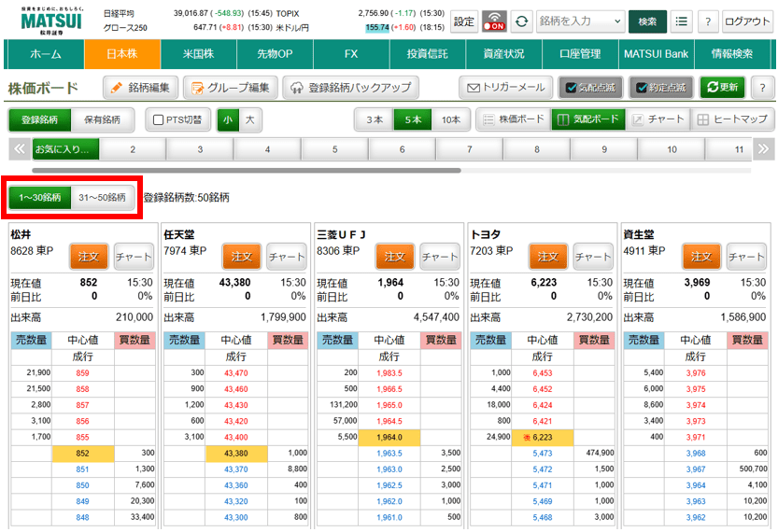Switch to チャート view
Viewport: 778px width, 532px height.
658,119
